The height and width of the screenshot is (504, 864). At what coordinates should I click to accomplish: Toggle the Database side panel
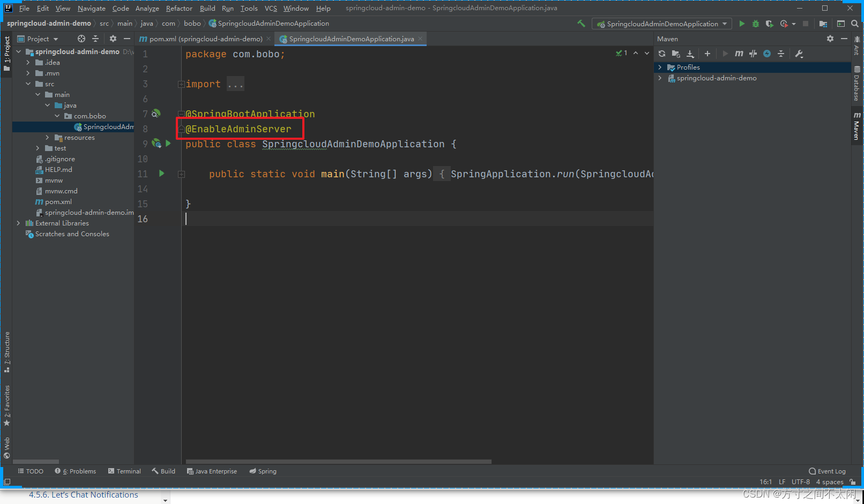pyautogui.click(x=857, y=84)
